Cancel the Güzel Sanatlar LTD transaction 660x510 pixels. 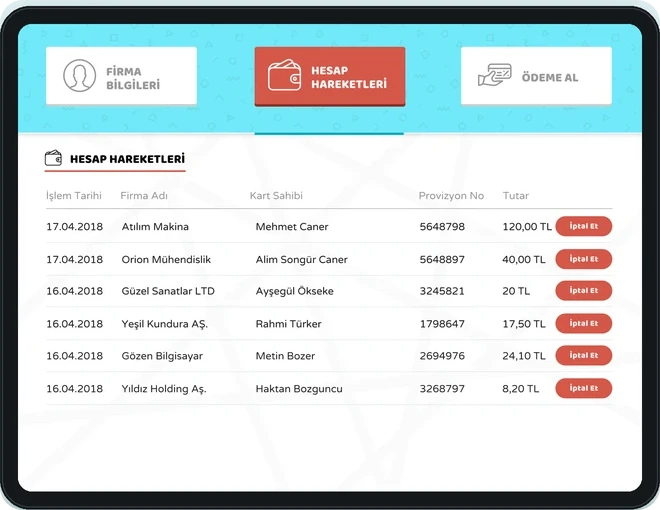coord(583,291)
